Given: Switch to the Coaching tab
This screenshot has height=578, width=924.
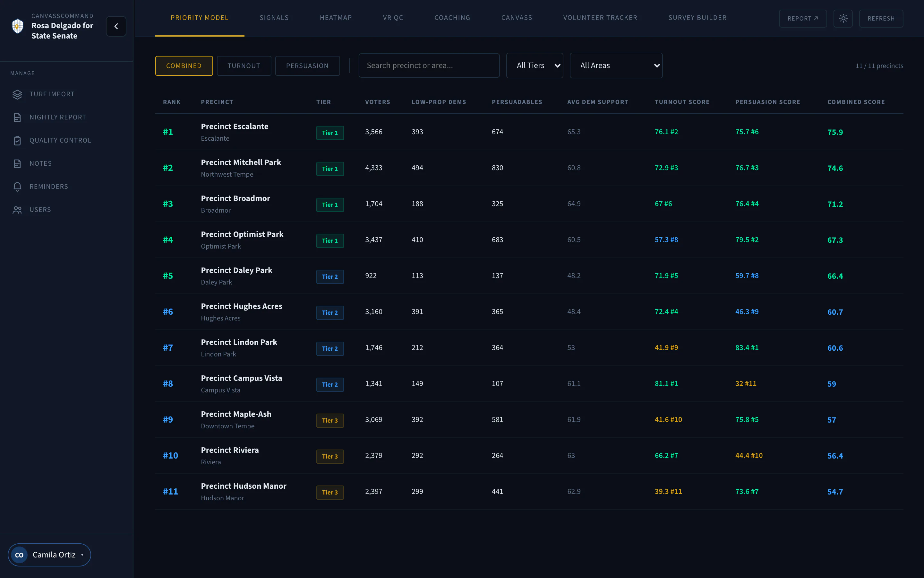Looking at the screenshot, I should coord(452,18).
